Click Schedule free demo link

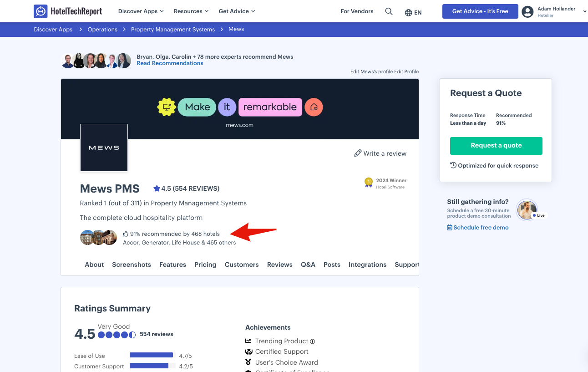[481, 228]
